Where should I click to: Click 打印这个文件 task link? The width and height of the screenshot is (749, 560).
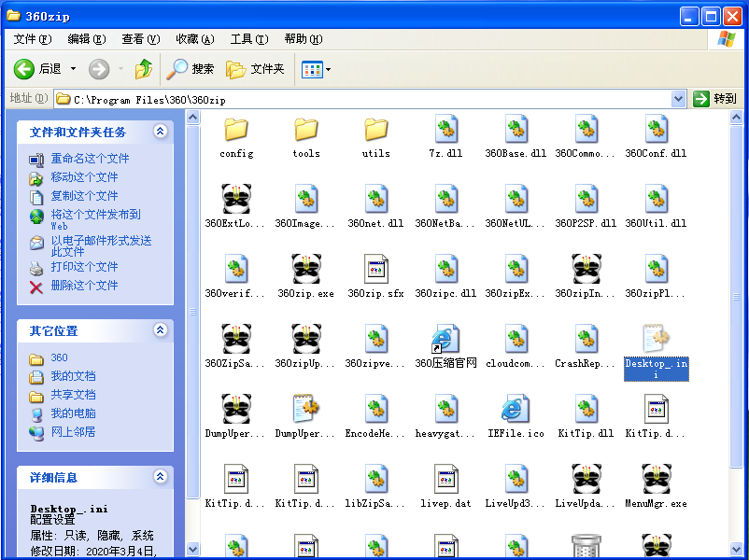pos(84,267)
